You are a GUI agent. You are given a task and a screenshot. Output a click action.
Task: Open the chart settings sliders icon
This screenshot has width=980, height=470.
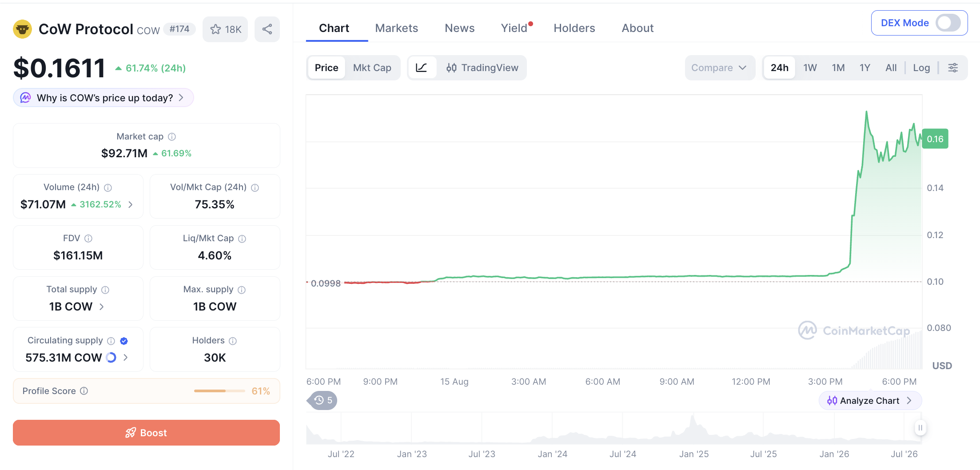coord(953,68)
